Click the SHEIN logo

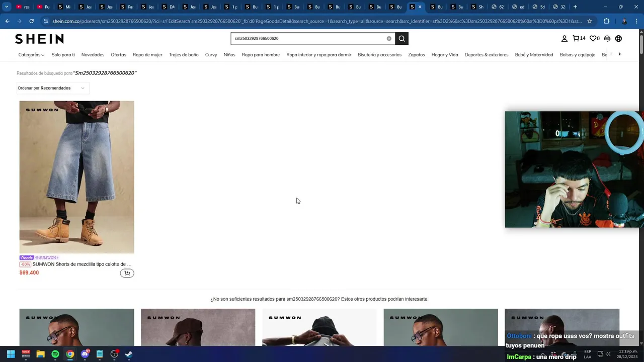coord(39,39)
